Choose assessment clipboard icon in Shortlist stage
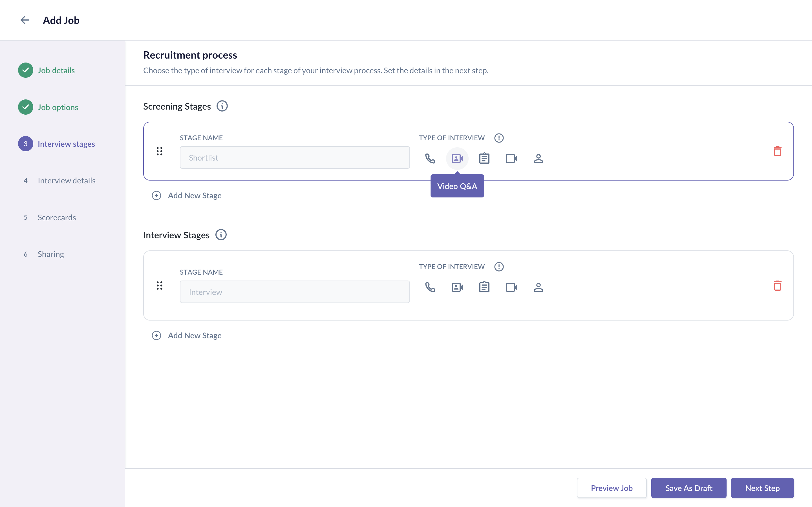The image size is (812, 507). [x=484, y=158]
